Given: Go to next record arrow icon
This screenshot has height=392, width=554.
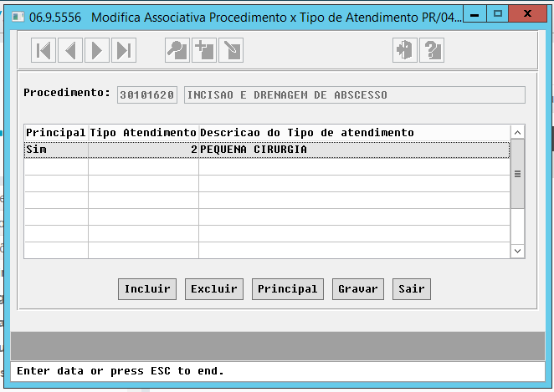Looking at the screenshot, I should [97, 50].
